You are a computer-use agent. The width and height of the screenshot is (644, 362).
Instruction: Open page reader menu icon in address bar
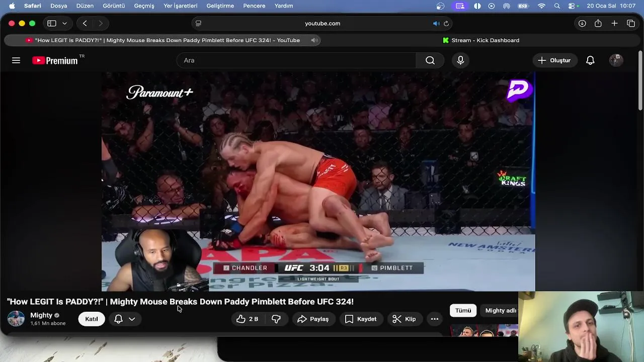click(198, 23)
